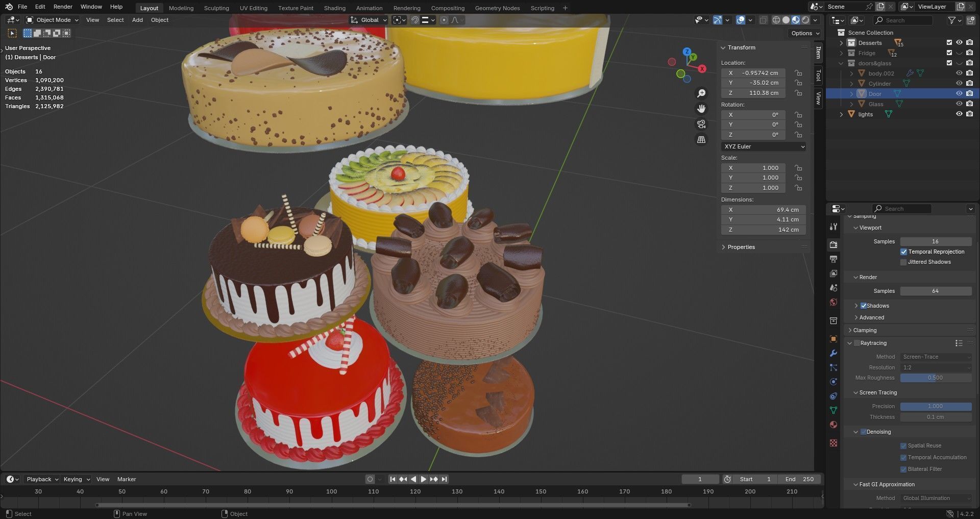Toggle the Fridge collection checkbox
This screenshot has width=980, height=519.
949,53
